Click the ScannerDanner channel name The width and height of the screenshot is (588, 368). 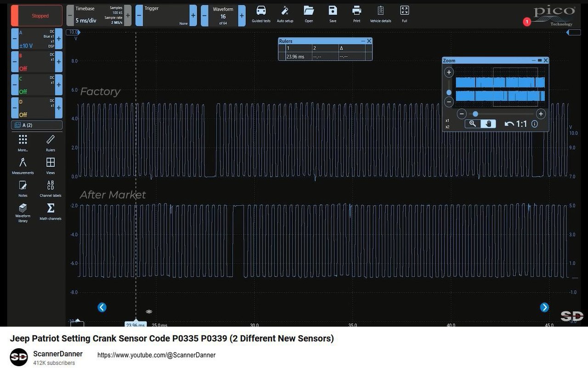(58, 354)
